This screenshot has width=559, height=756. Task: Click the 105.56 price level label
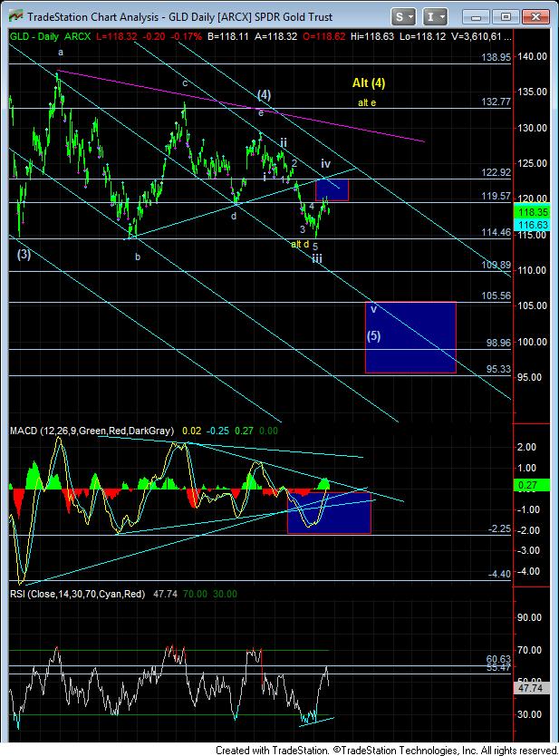click(496, 296)
